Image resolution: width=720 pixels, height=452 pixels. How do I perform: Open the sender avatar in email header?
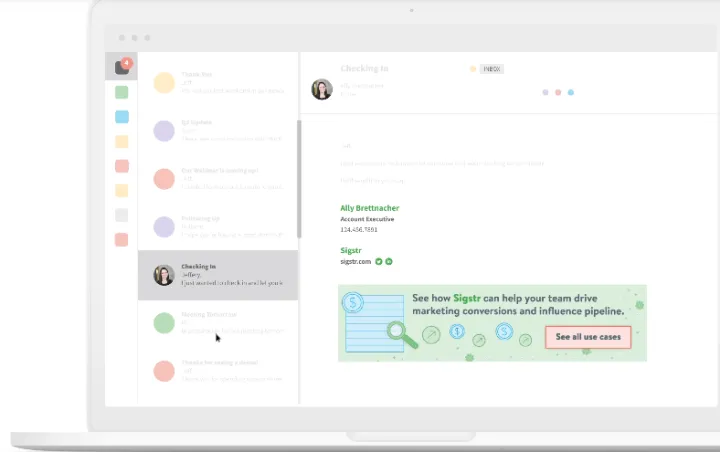[x=322, y=89]
